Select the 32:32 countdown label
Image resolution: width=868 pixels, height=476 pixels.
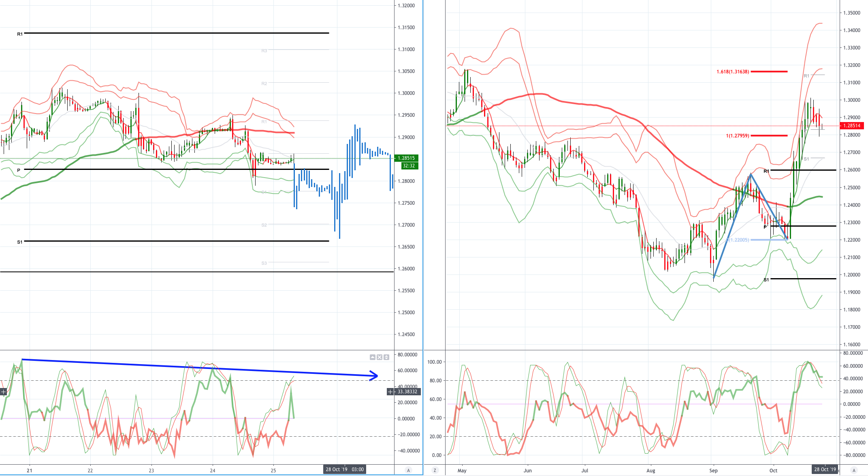(x=409, y=166)
